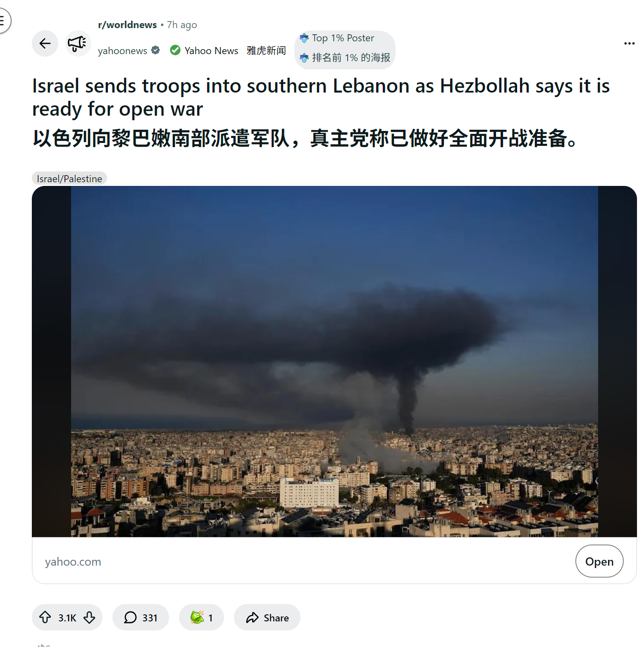Open the Beirut smoke image preview
644x647 pixels.
coord(334,362)
